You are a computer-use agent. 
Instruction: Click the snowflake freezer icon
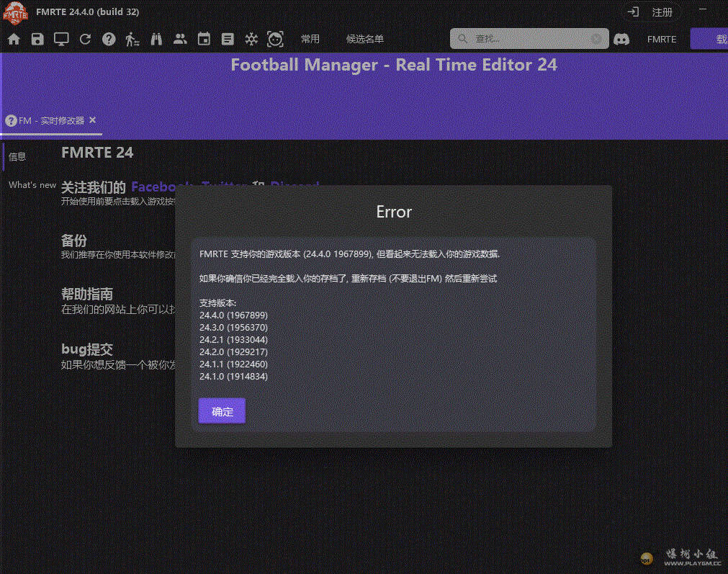coord(251,39)
